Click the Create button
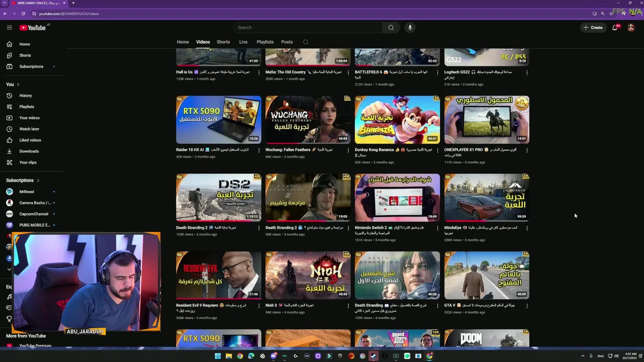The width and height of the screenshot is (644, 362). click(593, 28)
